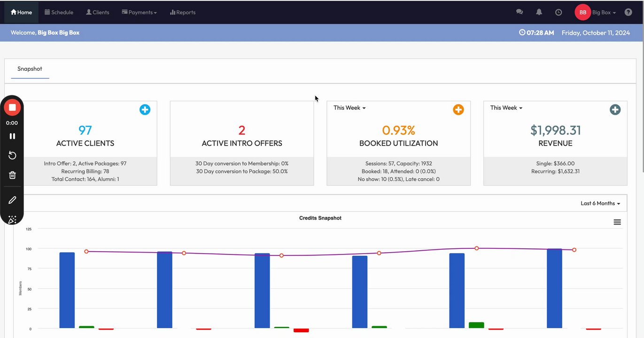This screenshot has height=338, width=644.
Task: Expand the Payments menu
Action: 139,12
